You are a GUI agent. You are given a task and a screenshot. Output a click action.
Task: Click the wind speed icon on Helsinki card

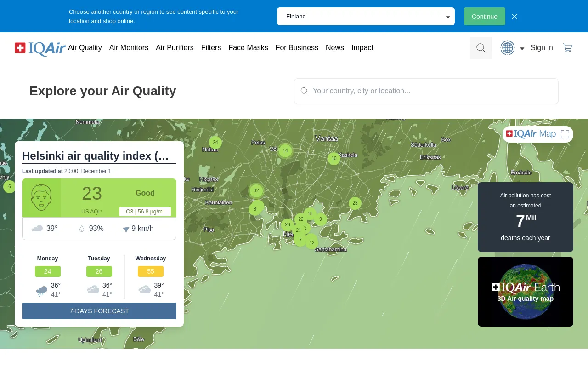coord(126,229)
